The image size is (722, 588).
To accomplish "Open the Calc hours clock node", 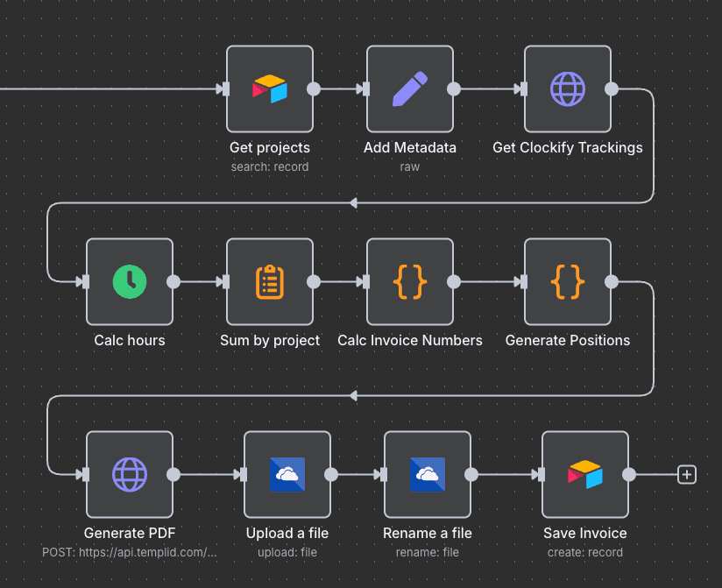I will 130,282.
